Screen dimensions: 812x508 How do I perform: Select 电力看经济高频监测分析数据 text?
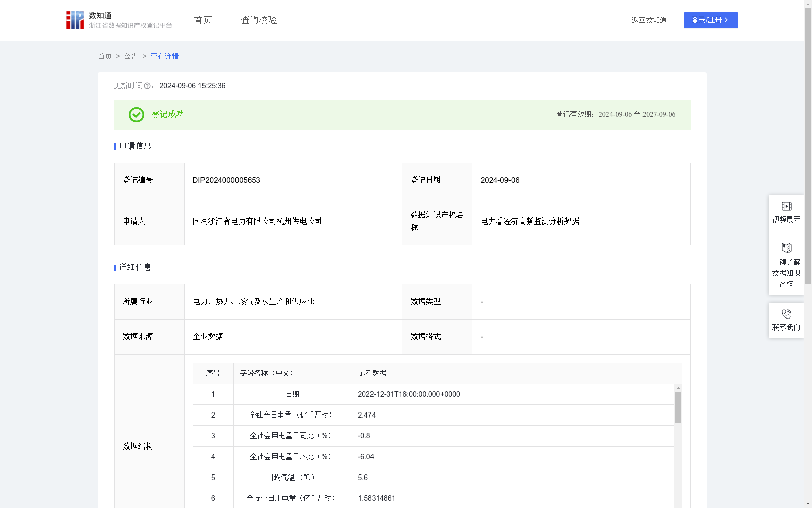click(x=530, y=221)
